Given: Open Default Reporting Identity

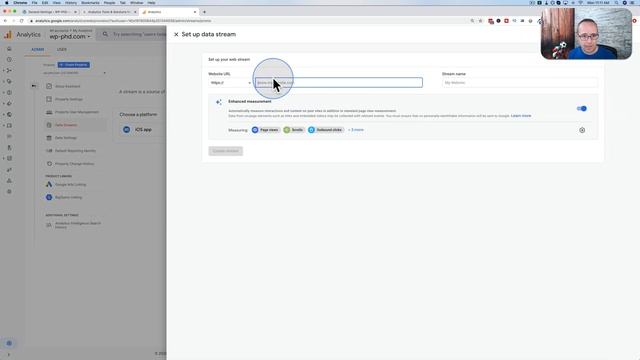Looking at the screenshot, I should (x=75, y=151).
